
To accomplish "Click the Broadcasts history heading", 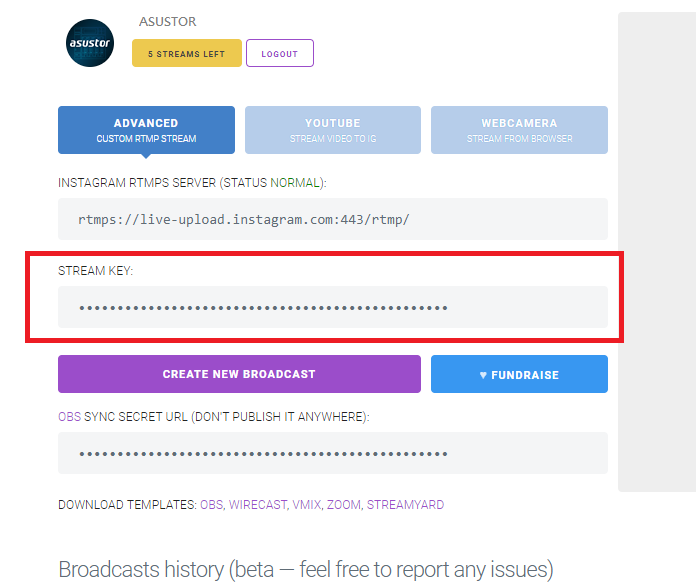I will (305, 569).
